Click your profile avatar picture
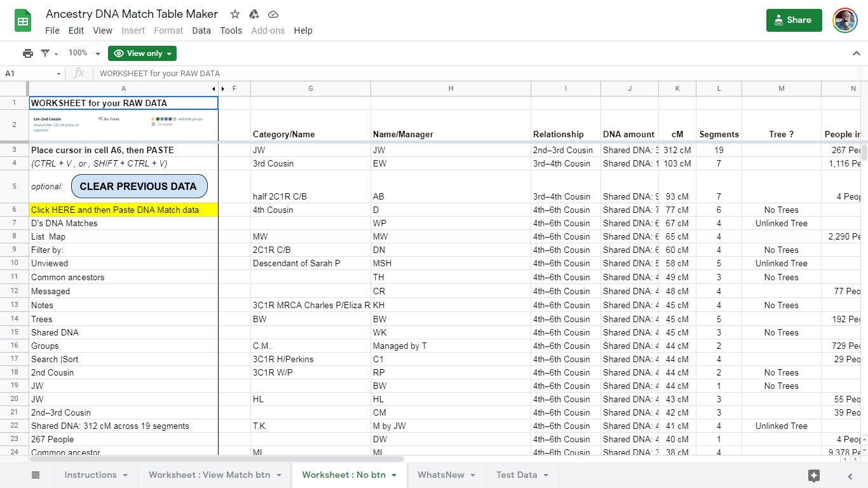This screenshot has height=488, width=868. (x=845, y=20)
